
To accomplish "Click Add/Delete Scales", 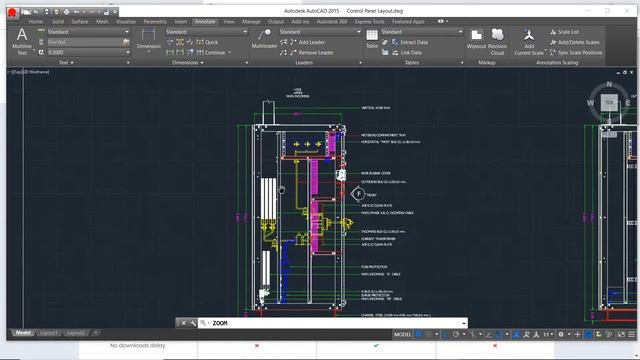I will point(575,42).
